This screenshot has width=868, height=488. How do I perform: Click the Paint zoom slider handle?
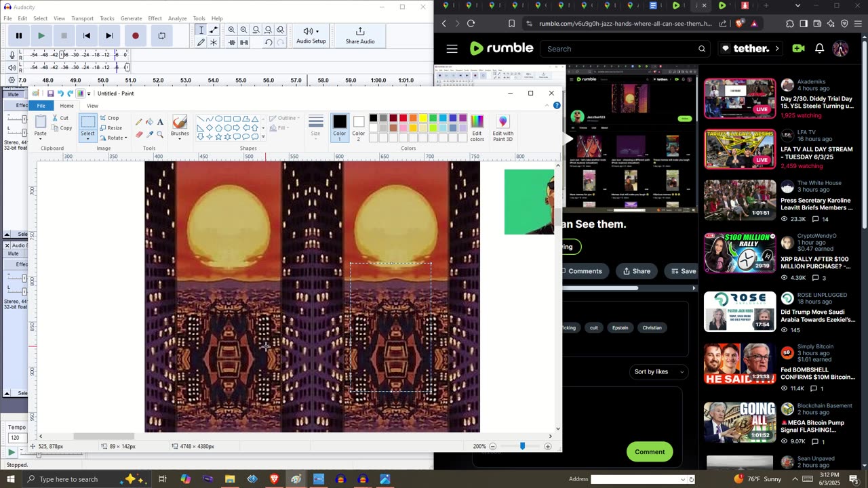[x=522, y=446]
